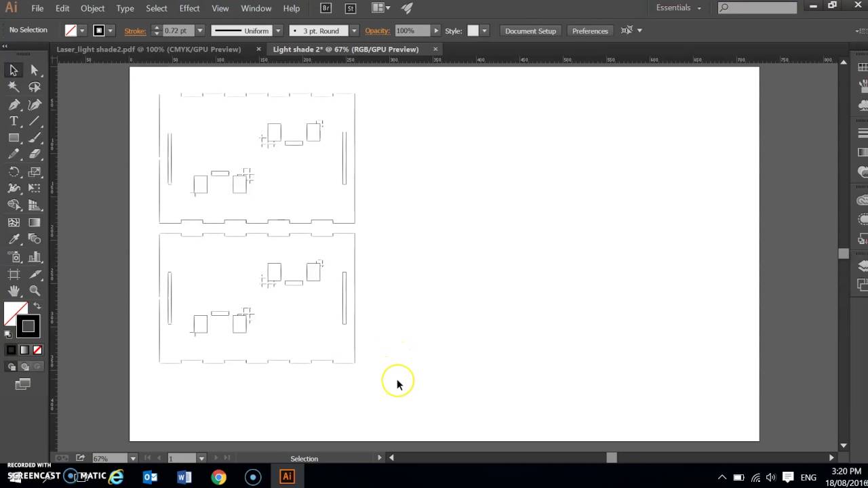Image resolution: width=868 pixels, height=488 pixels.
Task: Activate the Blend tool
Action: tap(35, 239)
